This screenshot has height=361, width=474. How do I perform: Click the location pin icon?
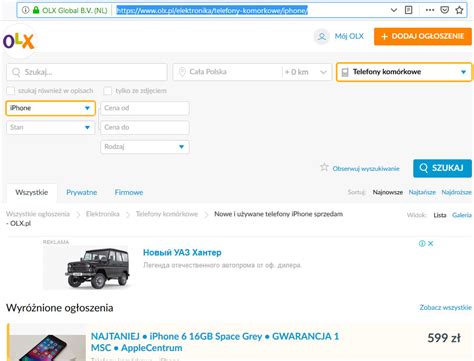coord(182,72)
